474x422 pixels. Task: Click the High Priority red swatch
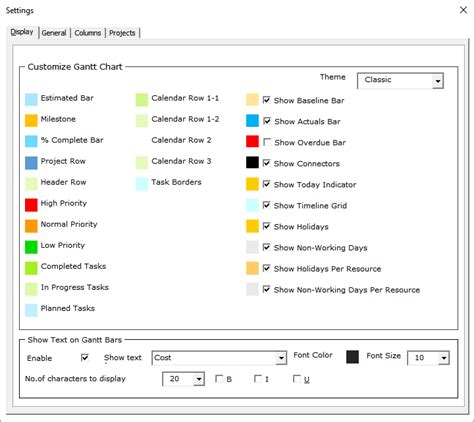click(x=31, y=205)
